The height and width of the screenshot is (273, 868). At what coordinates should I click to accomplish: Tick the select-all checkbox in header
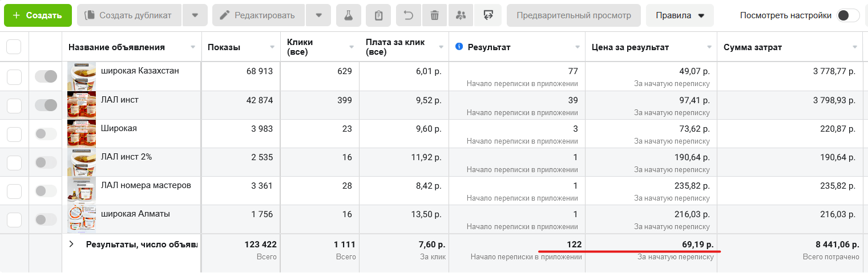pos(14,47)
